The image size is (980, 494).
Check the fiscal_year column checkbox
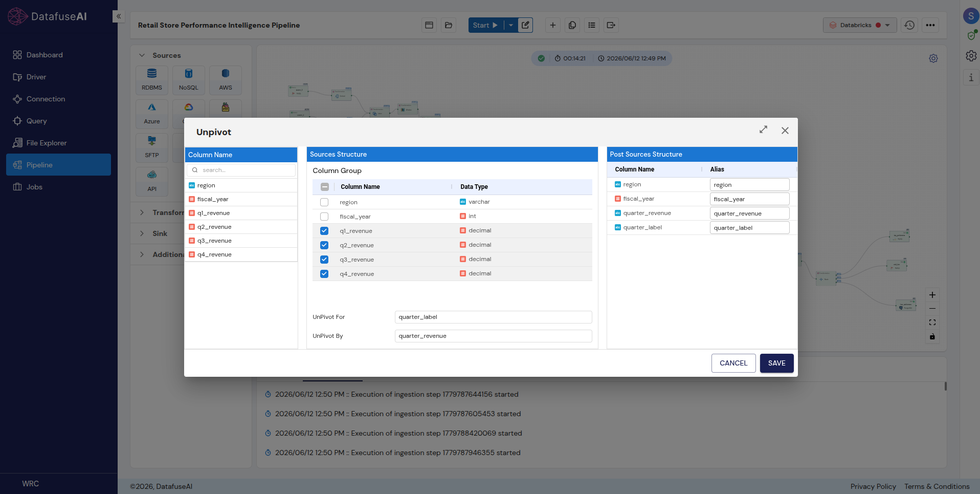pos(324,217)
